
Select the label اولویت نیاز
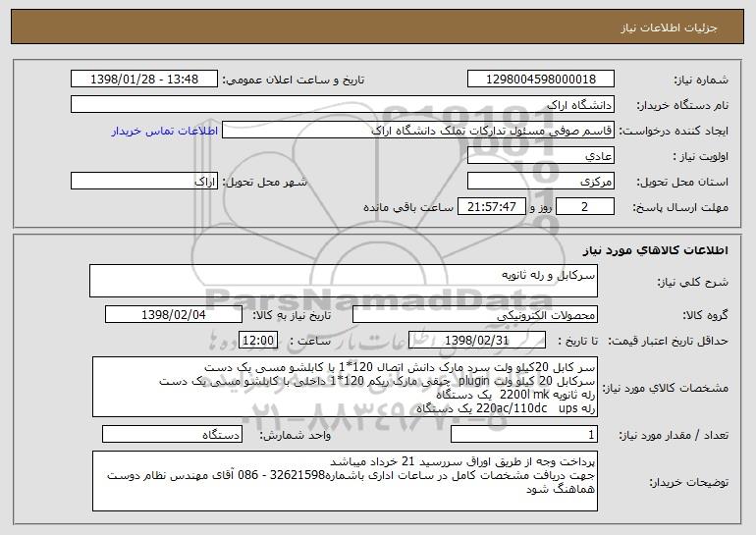click(x=701, y=156)
